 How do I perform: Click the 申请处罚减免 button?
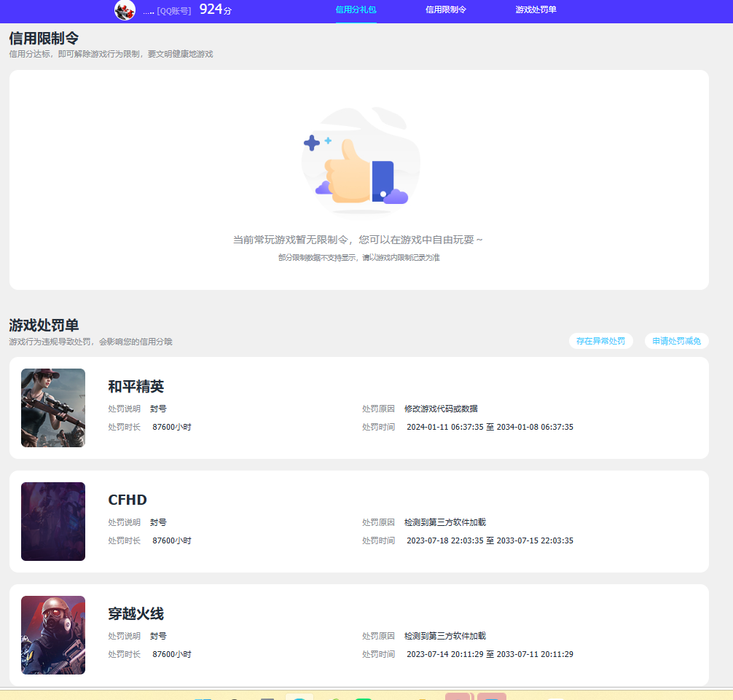(676, 341)
